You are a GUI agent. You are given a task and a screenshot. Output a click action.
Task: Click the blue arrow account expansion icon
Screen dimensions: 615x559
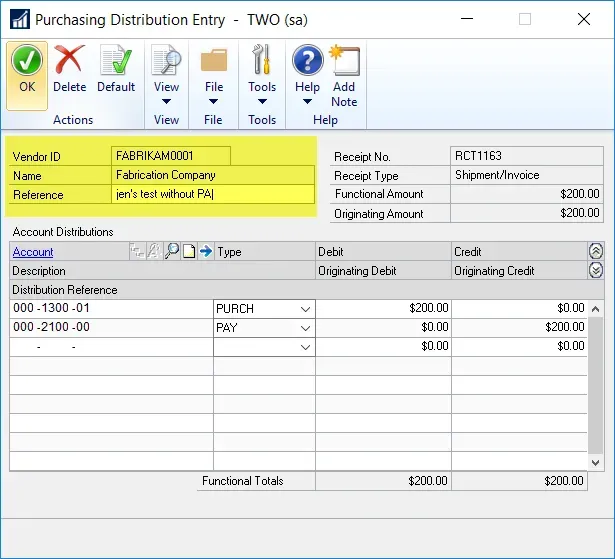pos(205,252)
